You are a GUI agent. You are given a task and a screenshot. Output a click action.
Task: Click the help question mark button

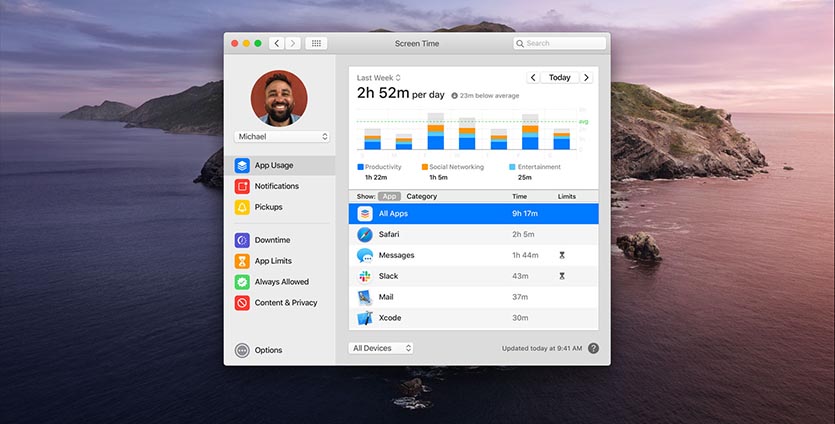594,348
